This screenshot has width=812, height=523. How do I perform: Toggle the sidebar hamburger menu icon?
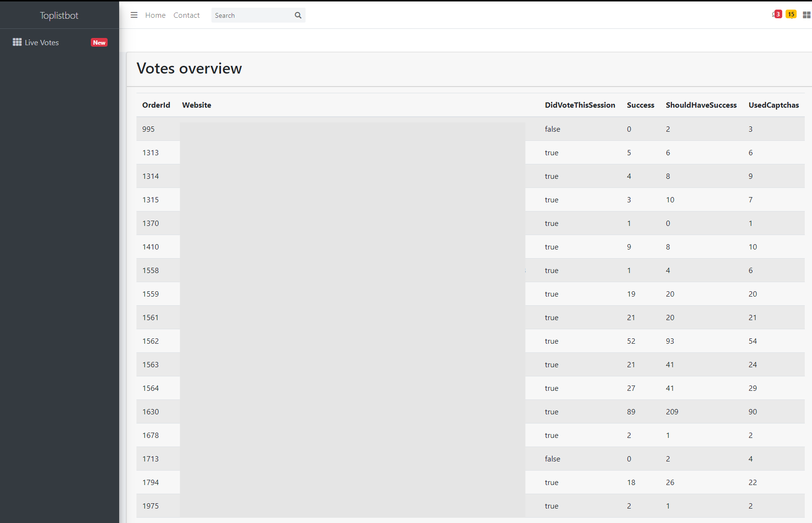tap(134, 15)
